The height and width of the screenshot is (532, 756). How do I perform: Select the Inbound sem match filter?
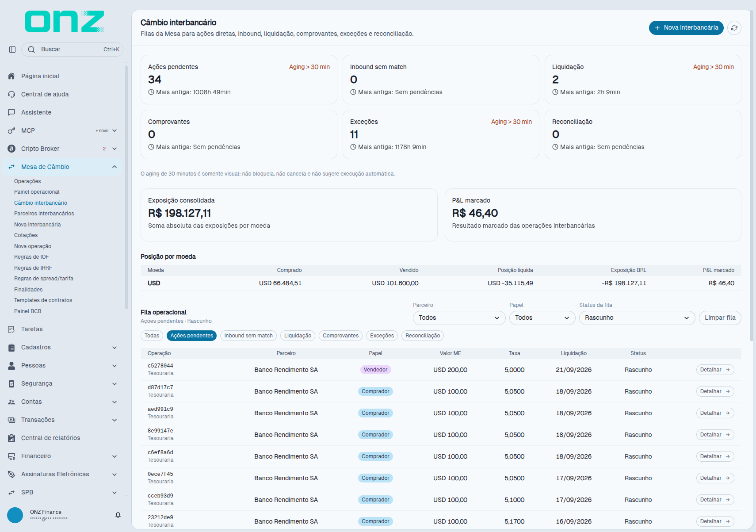pos(248,336)
